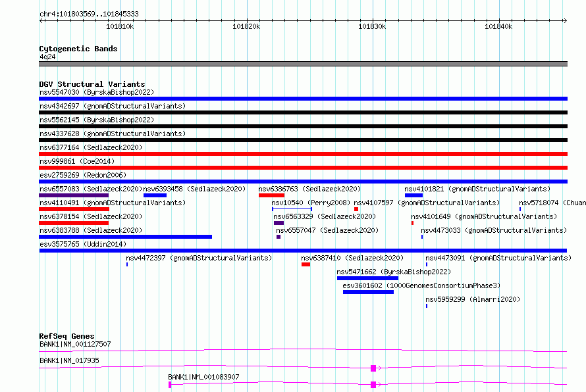
Task: Select the red bar under nsv999861
Action: click(303, 168)
